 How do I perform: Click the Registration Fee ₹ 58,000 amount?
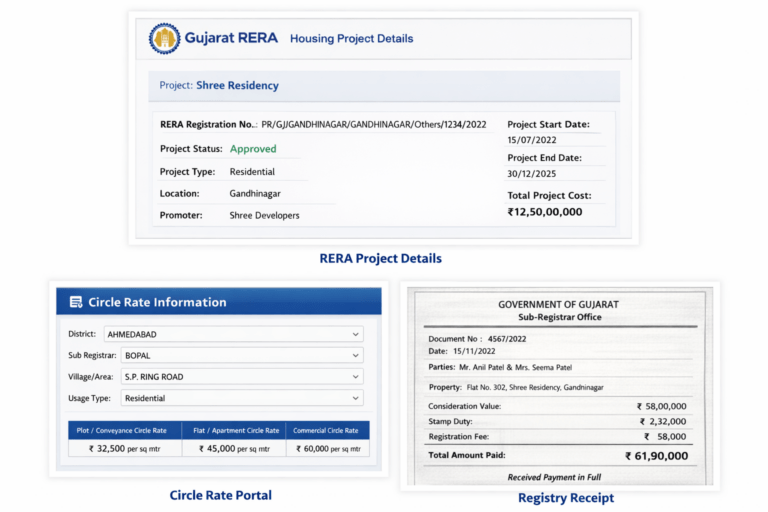pyautogui.click(x=665, y=437)
